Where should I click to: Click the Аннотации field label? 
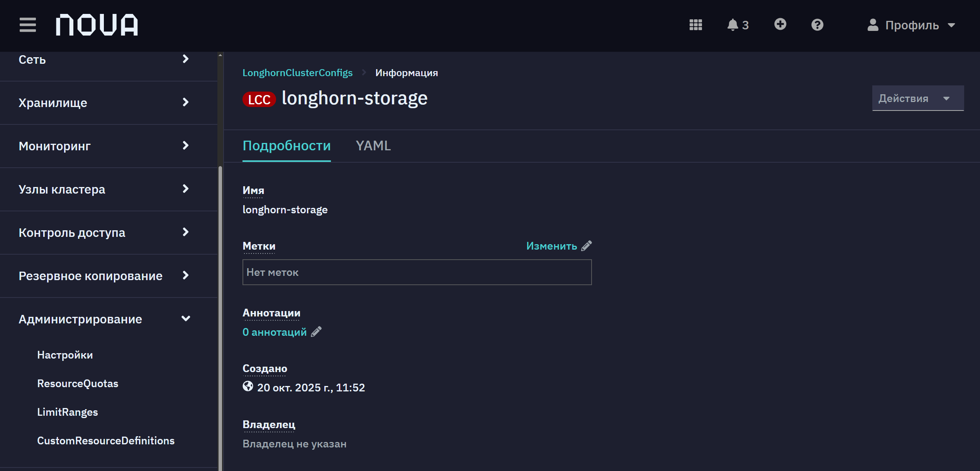pyautogui.click(x=271, y=313)
